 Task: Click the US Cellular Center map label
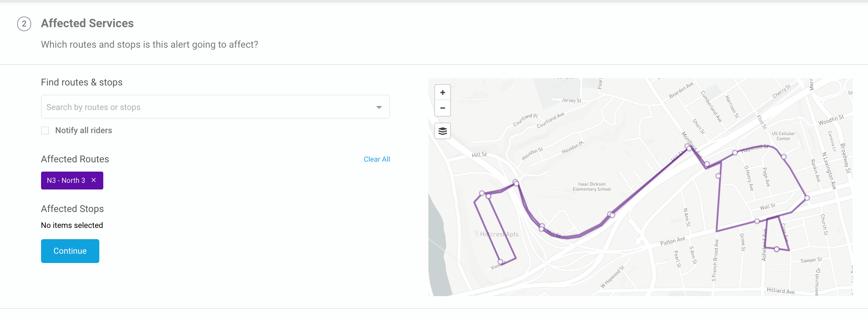(x=783, y=136)
